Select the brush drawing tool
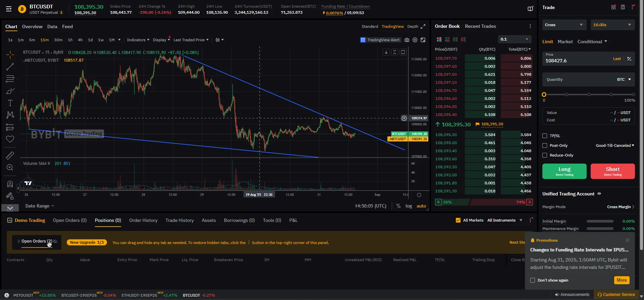644x300 pixels. coord(10,91)
